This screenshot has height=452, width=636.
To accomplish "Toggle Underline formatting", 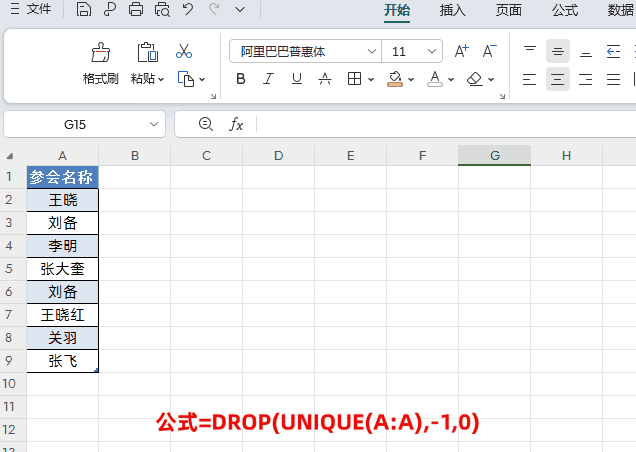I will click(x=294, y=79).
